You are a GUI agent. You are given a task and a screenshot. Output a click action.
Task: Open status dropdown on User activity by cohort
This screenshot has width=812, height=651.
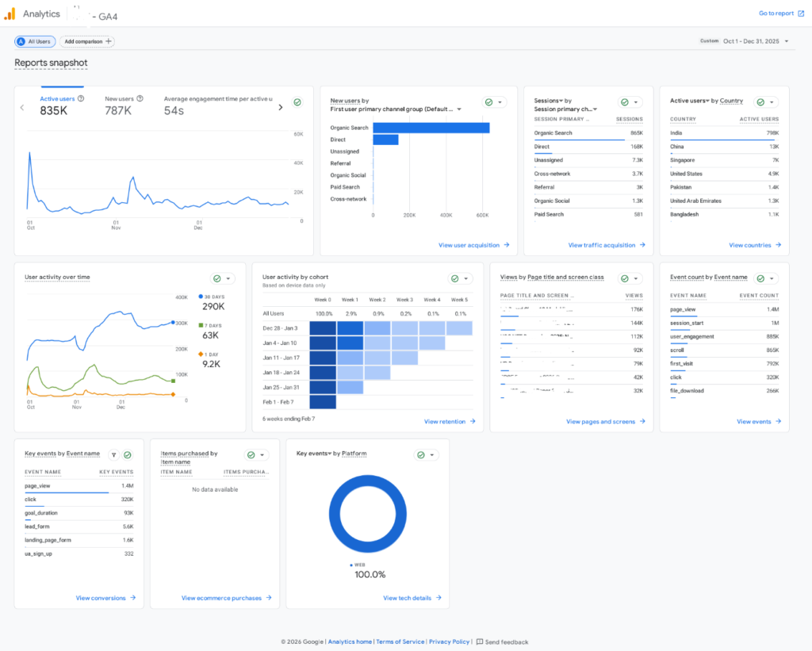click(466, 278)
